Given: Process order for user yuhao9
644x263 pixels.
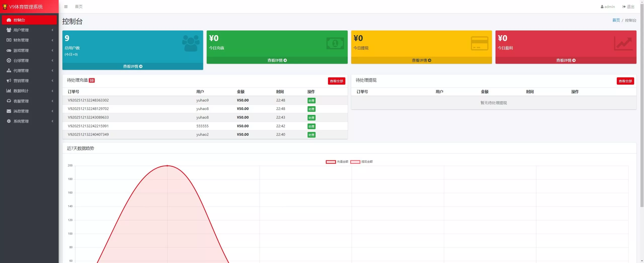Looking at the screenshot, I should pyautogui.click(x=311, y=101).
